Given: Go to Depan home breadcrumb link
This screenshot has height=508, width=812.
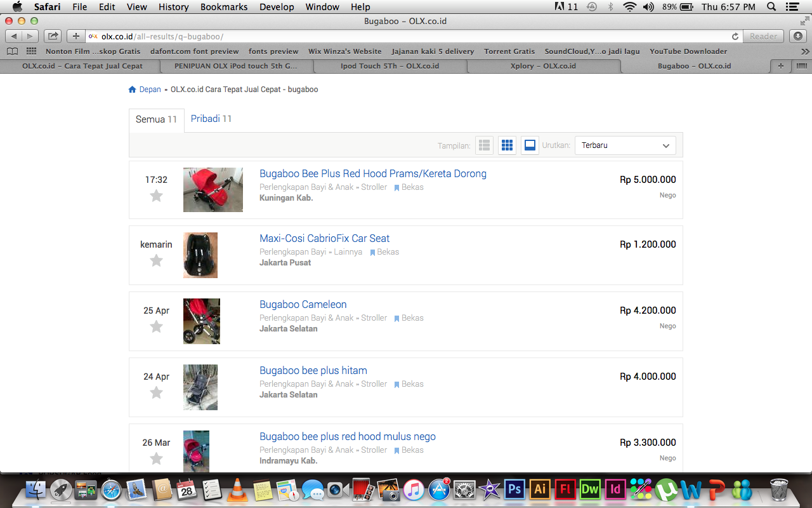Looking at the screenshot, I should (x=145, y=90).
